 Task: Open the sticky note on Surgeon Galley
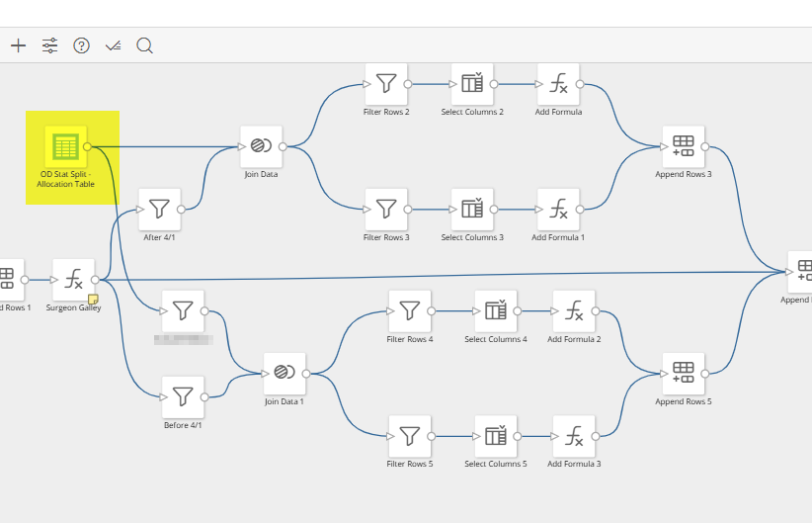[93, 300]
